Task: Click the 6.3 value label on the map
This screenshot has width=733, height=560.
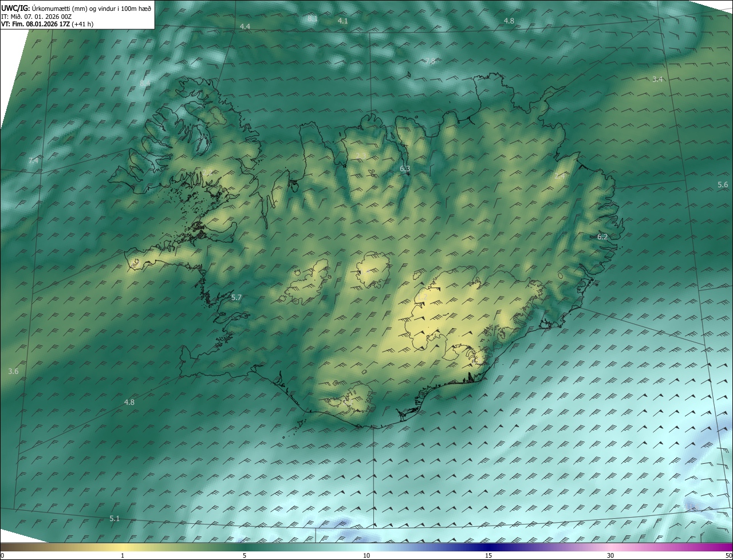Action: tap(405, 169)
